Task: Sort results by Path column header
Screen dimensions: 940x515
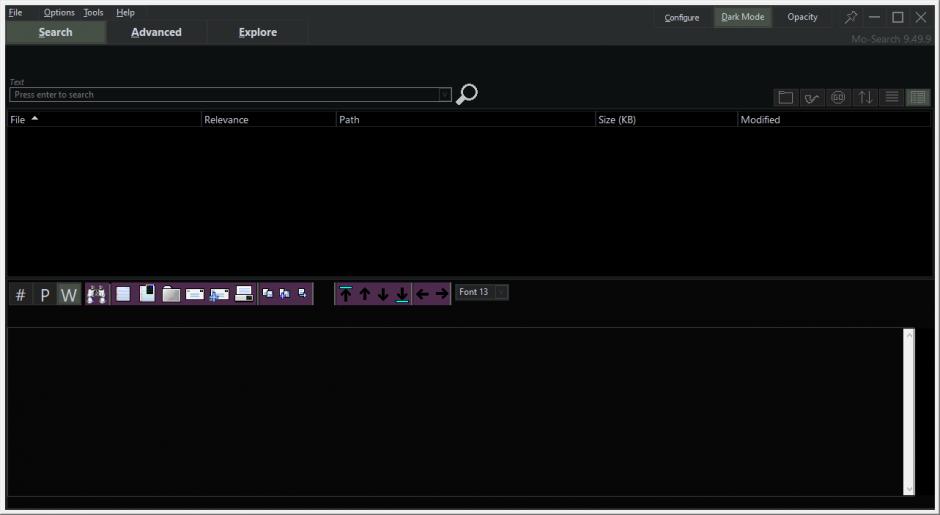Action: (x=465, y=119)
